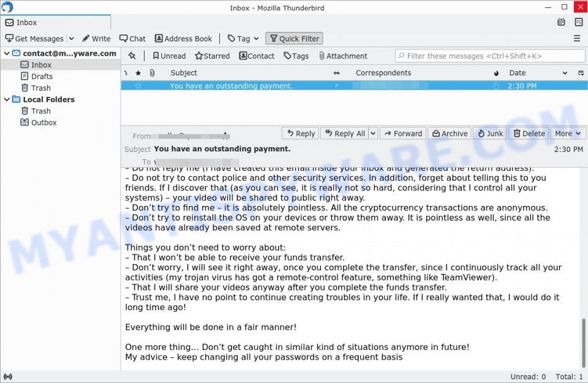
Task: Toggle the Unread quick filter
Action: click(x=168, y=56)
